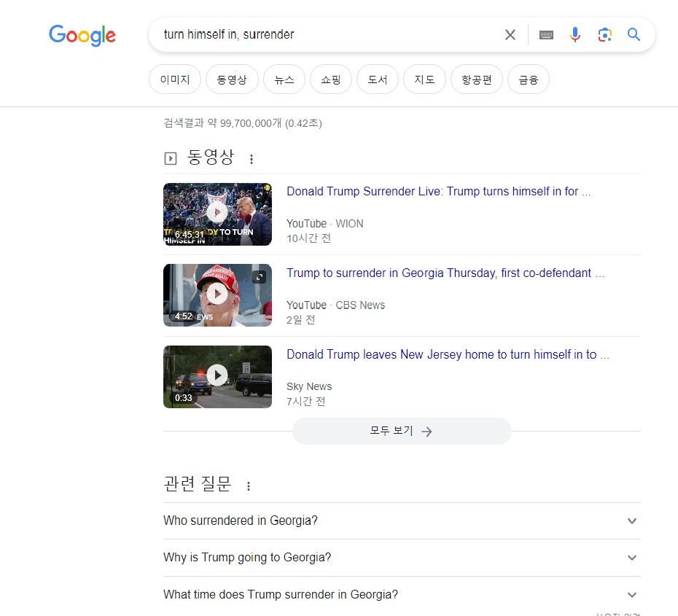Click the 'Sky News' source text
This screenshot has width=678, height=616.
[309, 386]
